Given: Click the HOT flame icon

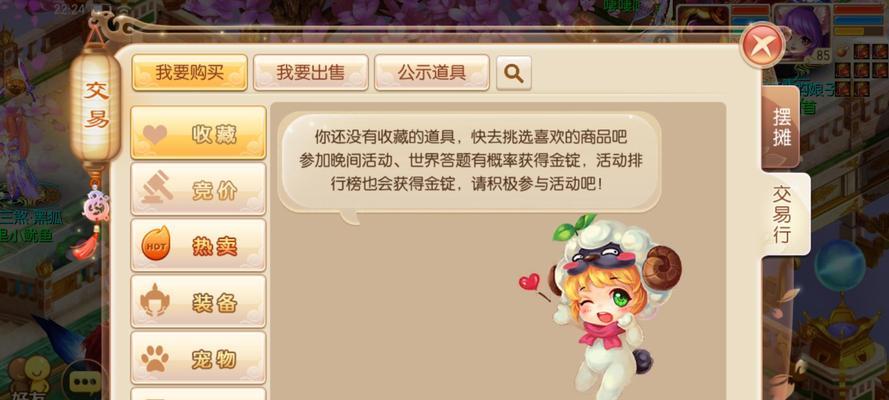Looking at the screenshot, I should tap(155, 244).
